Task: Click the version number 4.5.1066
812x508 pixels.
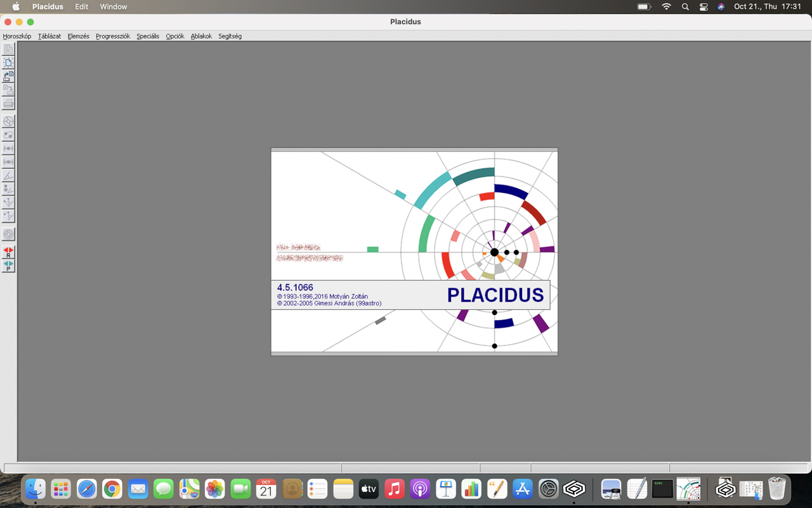Action: tap(295, 288)
